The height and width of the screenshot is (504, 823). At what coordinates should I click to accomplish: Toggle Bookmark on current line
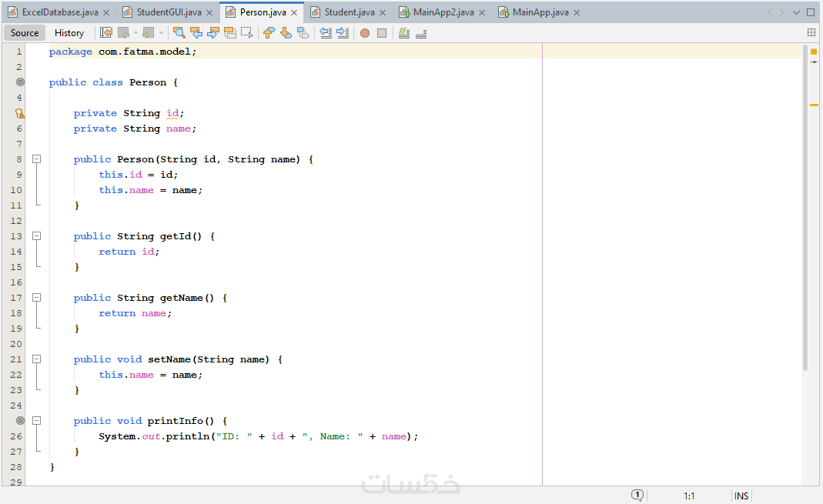pyautogui.click(x=303, y=33)
